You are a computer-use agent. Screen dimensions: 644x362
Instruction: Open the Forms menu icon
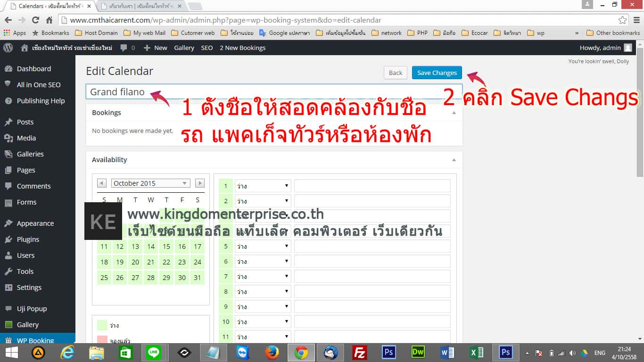[8, 202]
